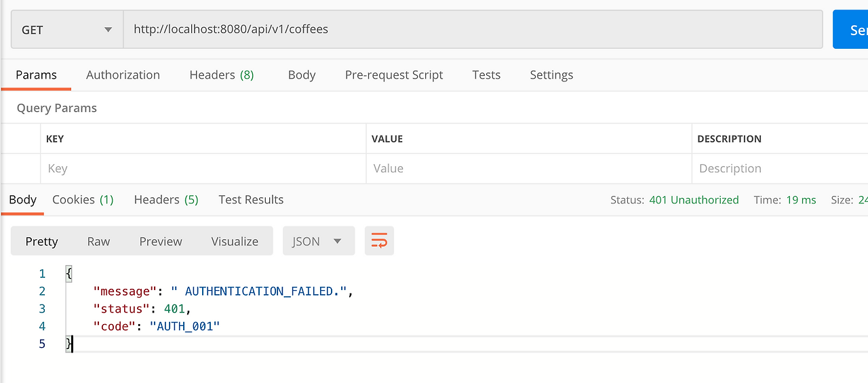868x383 pixels.
Task: Open the response Cookies (1) tab
Action: pyautogui.click(x=83, y=199)
